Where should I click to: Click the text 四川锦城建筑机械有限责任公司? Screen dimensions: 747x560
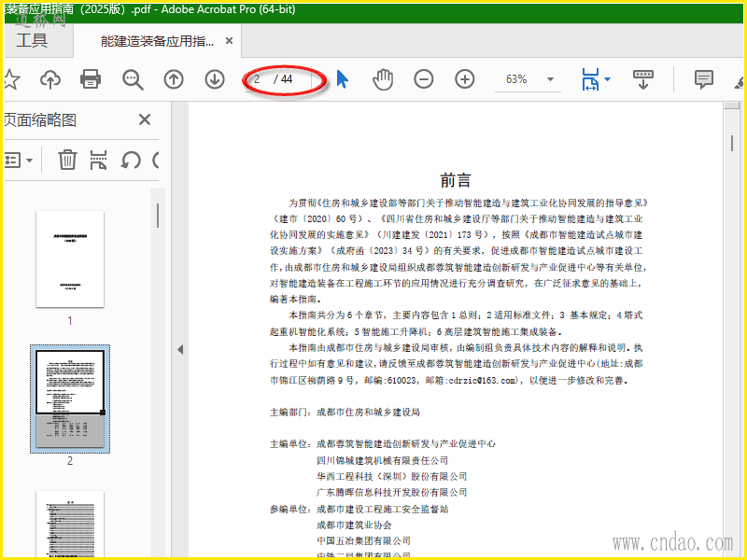(383, 460)
